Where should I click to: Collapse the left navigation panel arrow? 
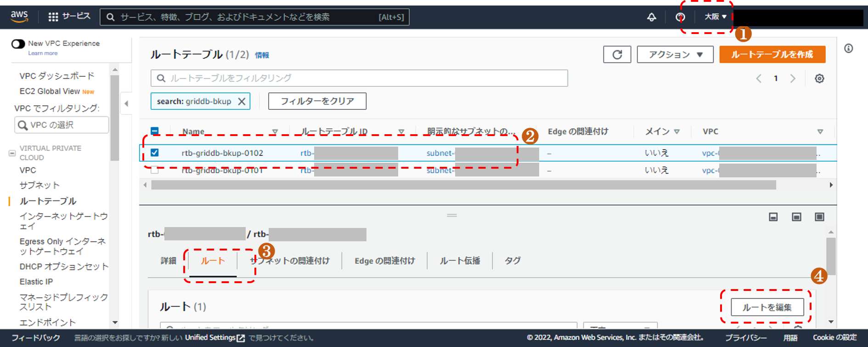pyautogui.click(x=126, y=103)
